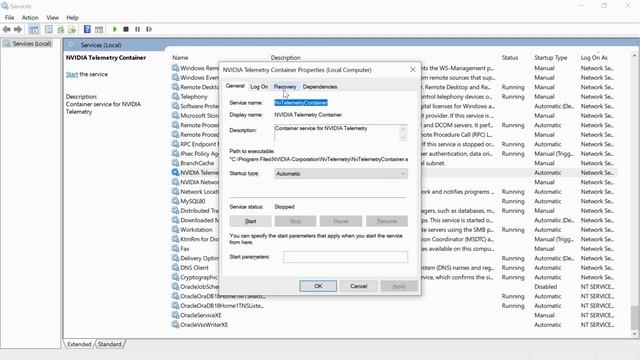Viewport: 640px width, 360px height.
Task: Select the Delivery Optimization service row
Action: point(394,258)
